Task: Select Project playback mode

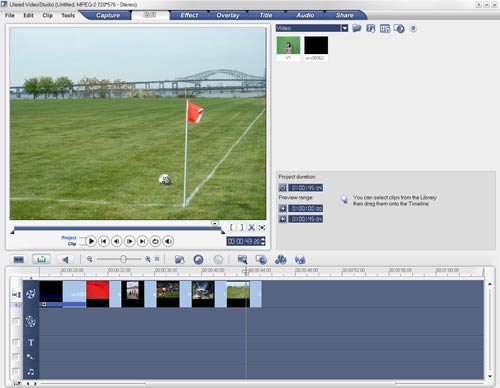Action: [x=69, y=238]
